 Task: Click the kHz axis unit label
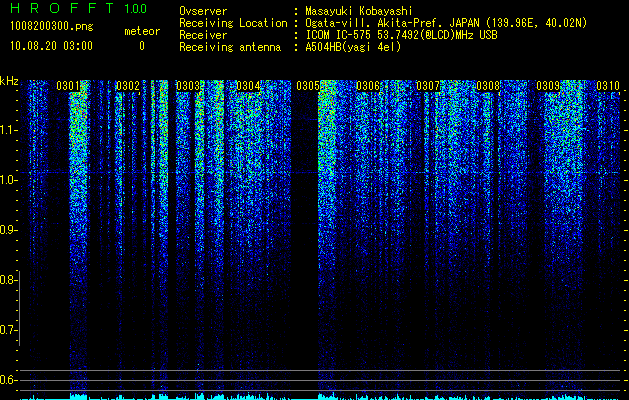pos(9,81)
